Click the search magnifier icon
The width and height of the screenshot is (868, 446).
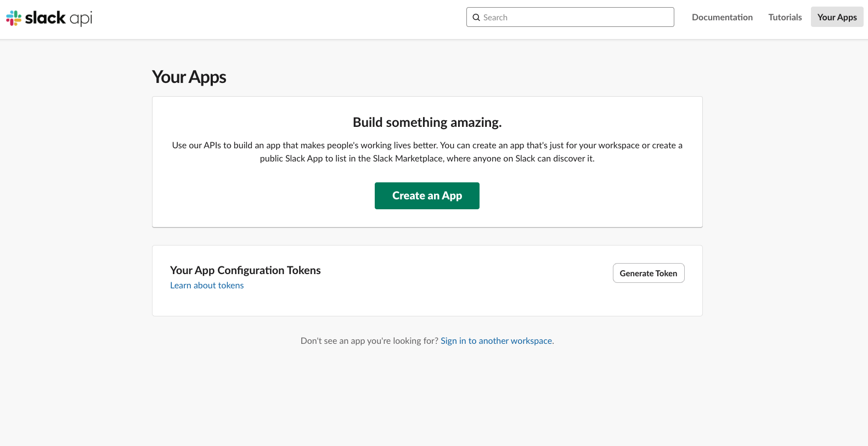[x=476, y=18]
